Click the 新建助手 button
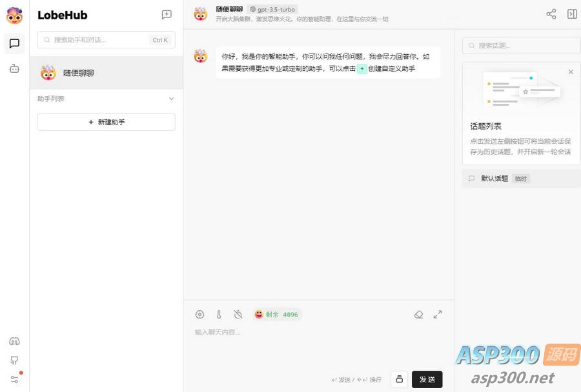The width and height of the screenshot is (581, 392). click(107, 122)
